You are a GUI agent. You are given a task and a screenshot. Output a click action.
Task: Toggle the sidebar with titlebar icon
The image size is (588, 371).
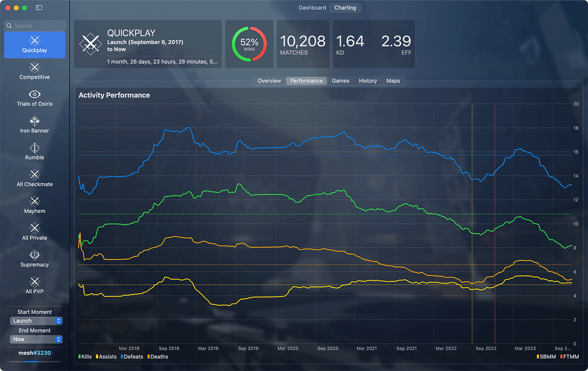coord(39,8)
